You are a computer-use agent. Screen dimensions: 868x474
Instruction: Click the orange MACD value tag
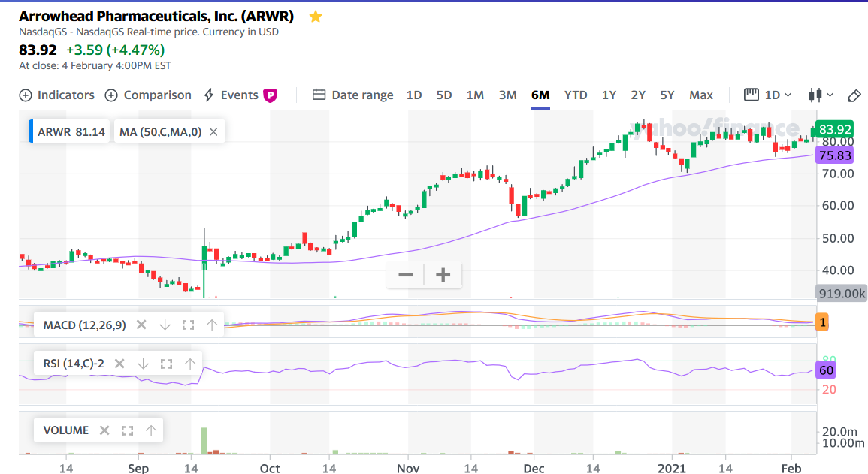pos(823,322)
